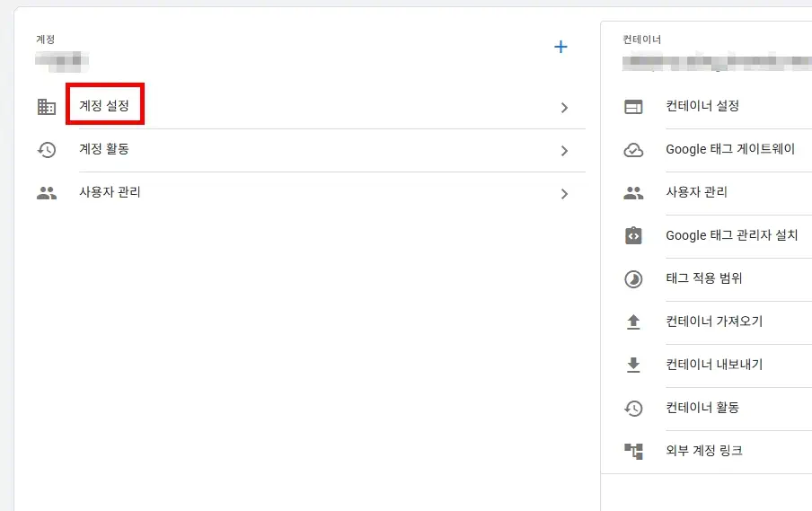
Task: Click the people icon in the 컨테이너 column
Action: (x=633, y=193)
